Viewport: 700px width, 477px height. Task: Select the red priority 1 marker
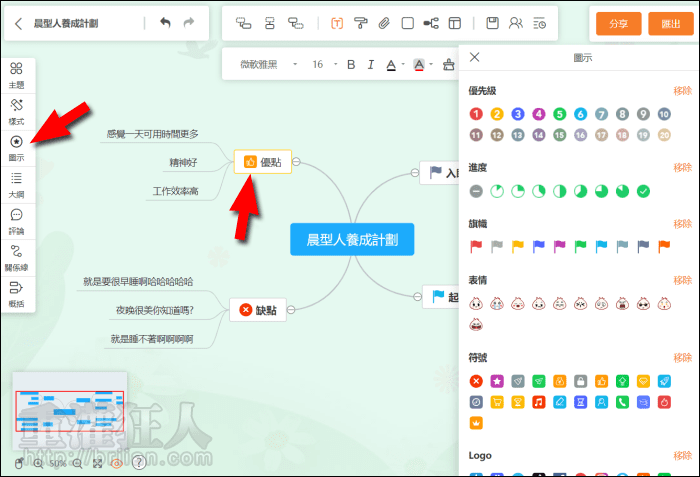click(x=477, y=115)
